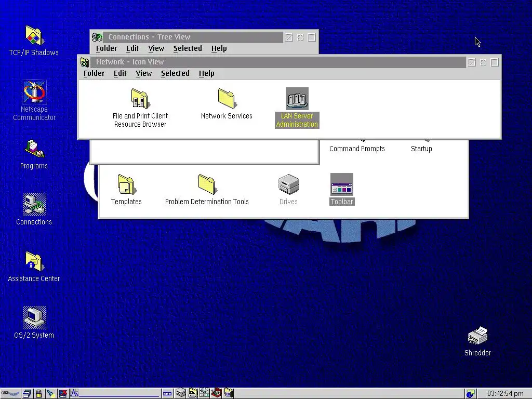Click the Connections window title bar system icon
The image size is (532, 399).
97,37
